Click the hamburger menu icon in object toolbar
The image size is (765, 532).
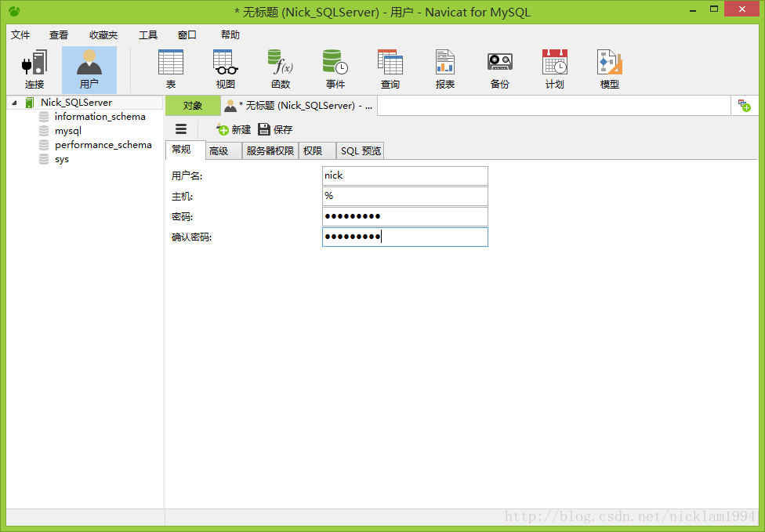[x=181, y=128]
